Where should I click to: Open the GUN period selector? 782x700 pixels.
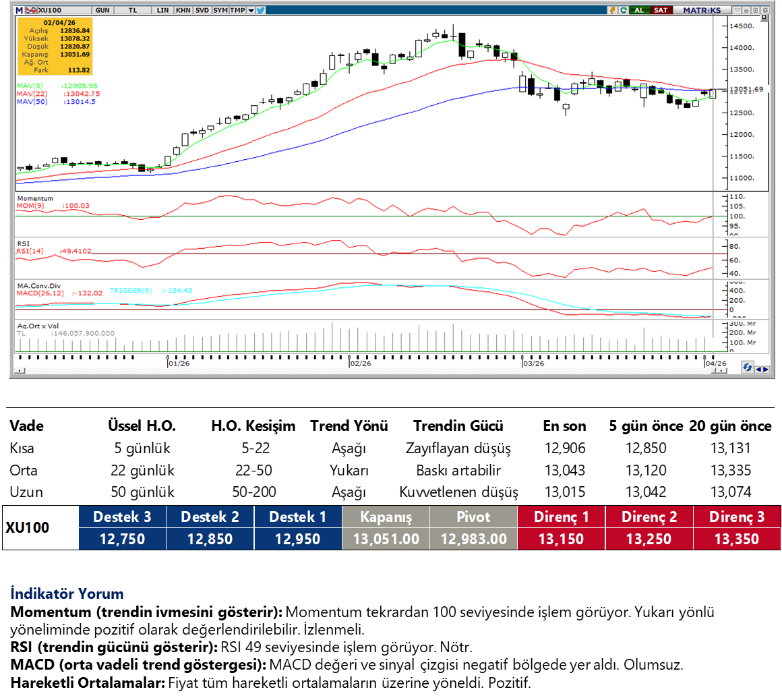click(102, 10)
